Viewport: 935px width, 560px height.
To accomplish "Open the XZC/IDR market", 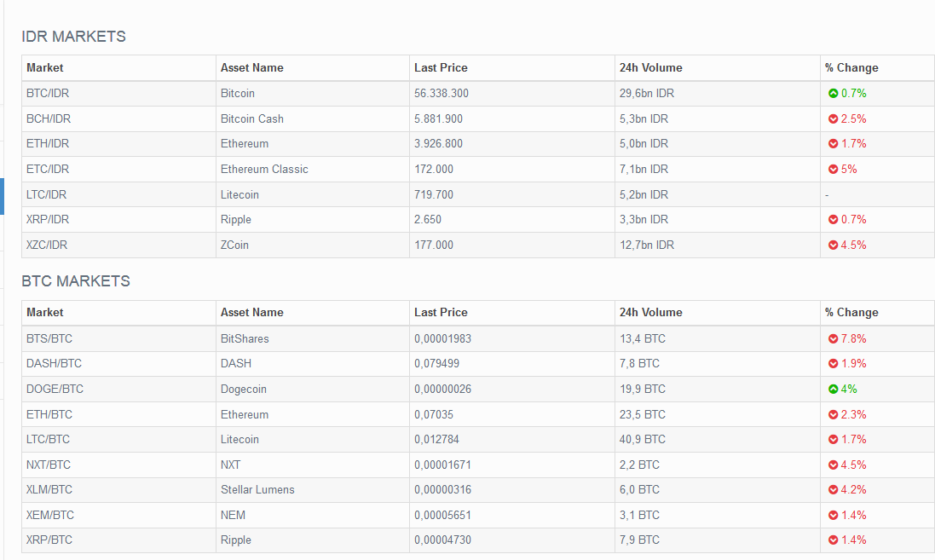I will (x=47, y=245).
